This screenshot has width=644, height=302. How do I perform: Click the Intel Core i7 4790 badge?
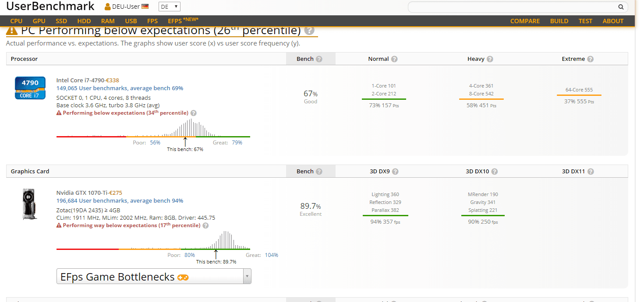coord(29,88)
